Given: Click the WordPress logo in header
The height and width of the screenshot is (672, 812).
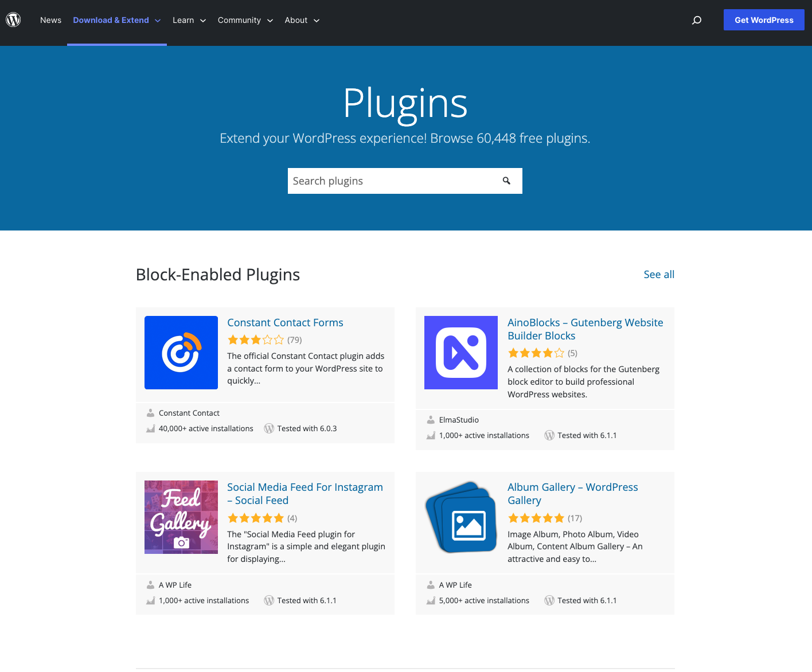Looking at the screenshot, I should (13, 20).
